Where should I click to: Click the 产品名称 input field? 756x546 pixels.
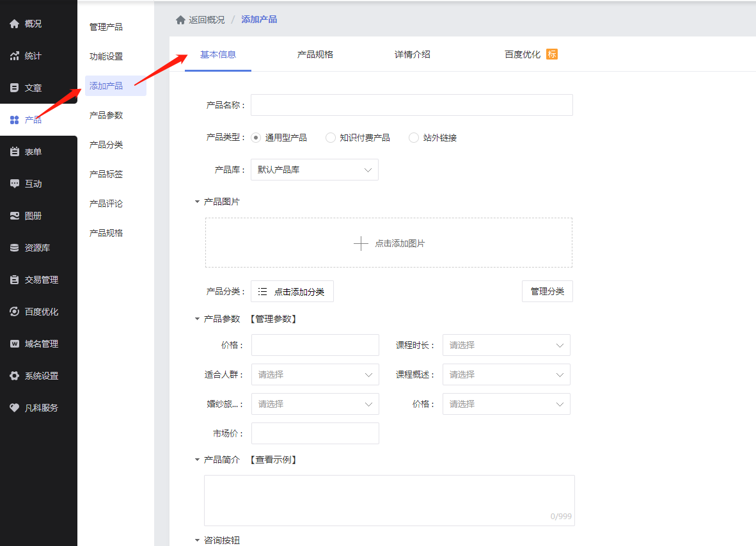[x=411, y=105]
